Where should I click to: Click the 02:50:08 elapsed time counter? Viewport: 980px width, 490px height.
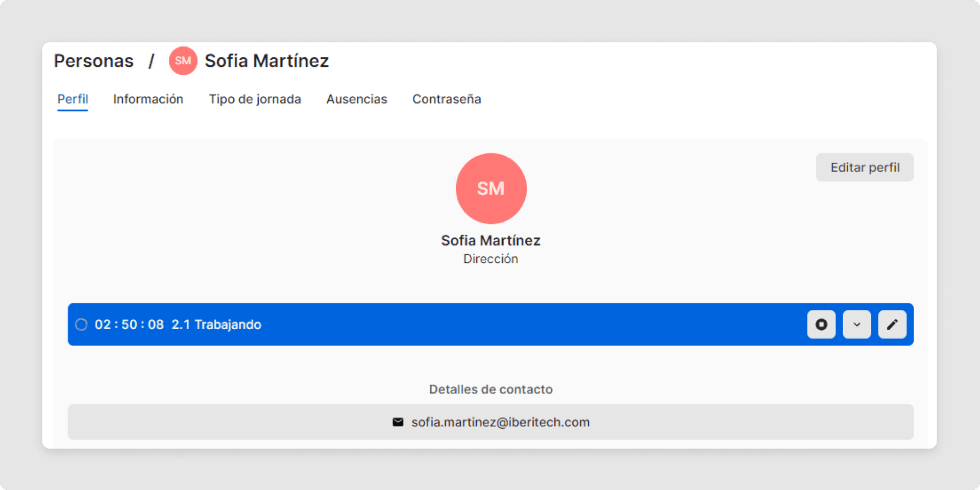coord(129,325)
